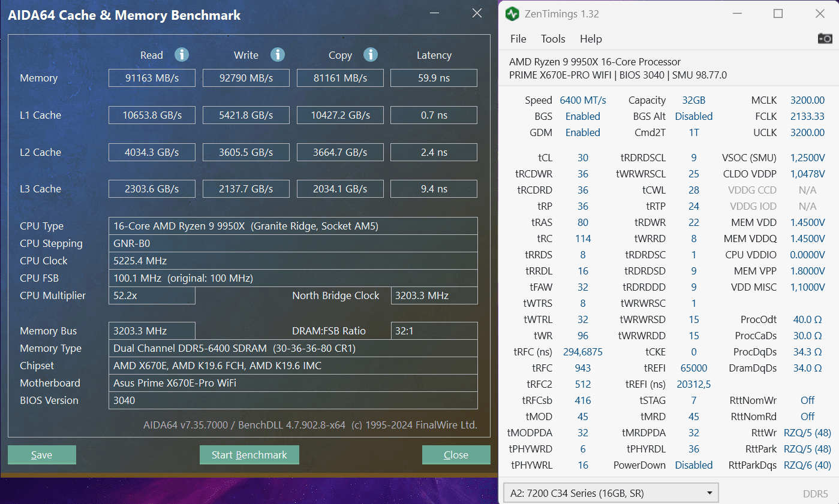Open the Tools menu in ZenTimings
The width and height of the screenshot is (839, 504).
click(x=553, y=39)
